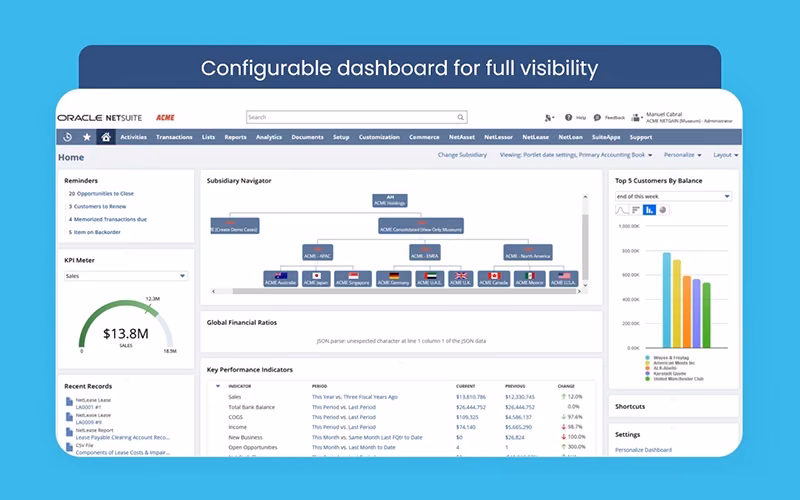Click the Lease Payable Clearing Account record link
The image size is (800, 500).
coord(122,437)
